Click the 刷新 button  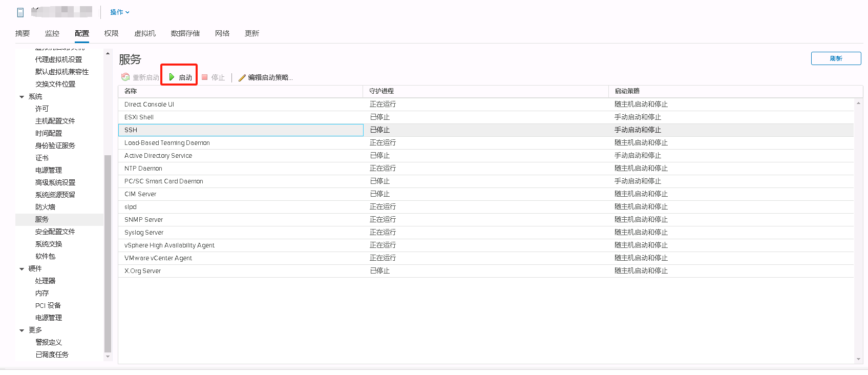pyautogui.click(x=836, y=58)
